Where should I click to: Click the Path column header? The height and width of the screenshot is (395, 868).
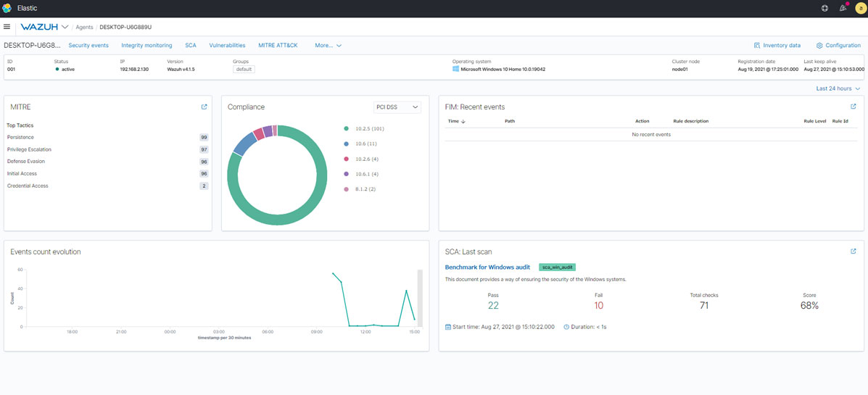pos(510,121)
